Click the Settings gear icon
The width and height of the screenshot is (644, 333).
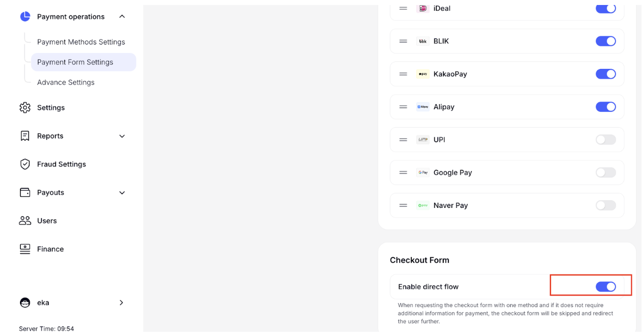(25, 107)
